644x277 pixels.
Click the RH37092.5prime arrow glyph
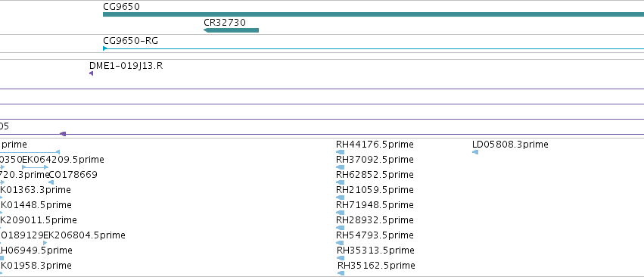pos(340,167)
